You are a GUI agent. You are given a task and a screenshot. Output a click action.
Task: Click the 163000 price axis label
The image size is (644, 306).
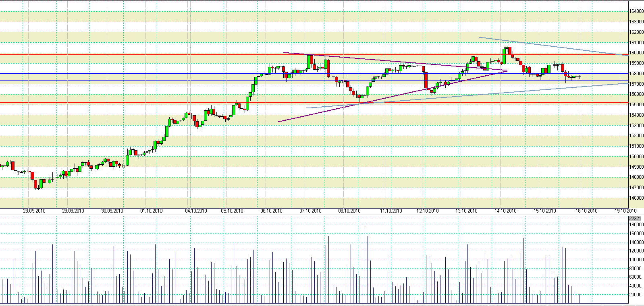click(x=636, y=22)
